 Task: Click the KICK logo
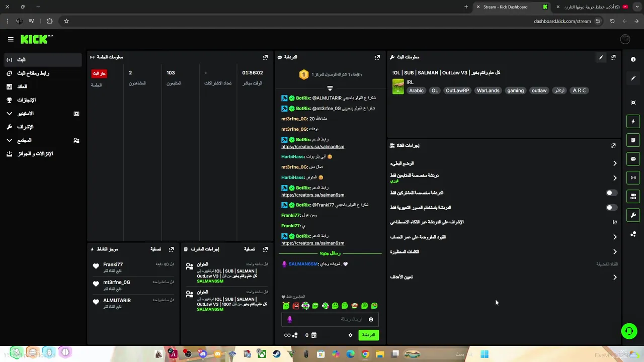pos(36,39)
